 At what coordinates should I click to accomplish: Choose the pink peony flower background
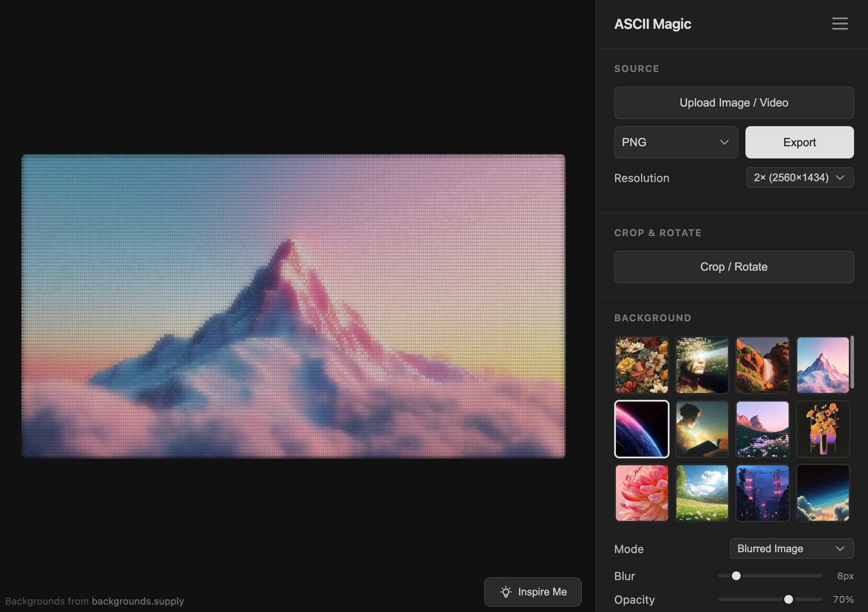coord(642,493)
